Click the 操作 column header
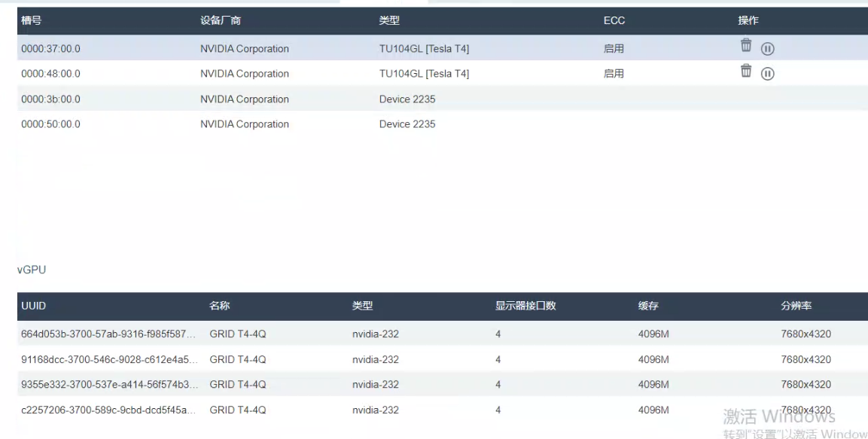 [x=748, y=21]
